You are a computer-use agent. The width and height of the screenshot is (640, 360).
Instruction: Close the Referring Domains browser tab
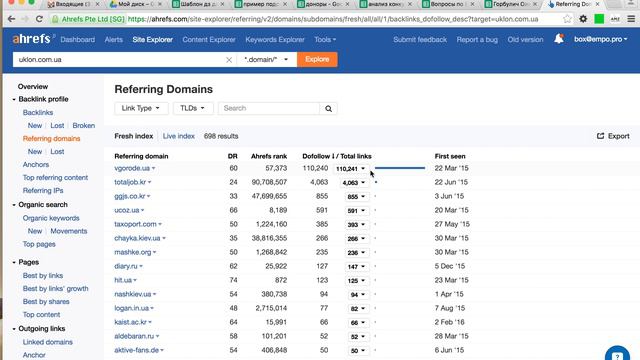tap(598, 4)
